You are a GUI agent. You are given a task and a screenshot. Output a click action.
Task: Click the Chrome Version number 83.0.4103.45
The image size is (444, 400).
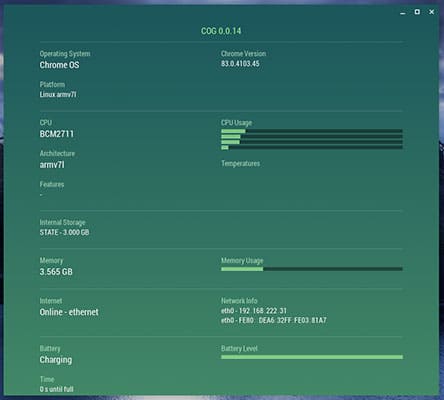(240, 64)
